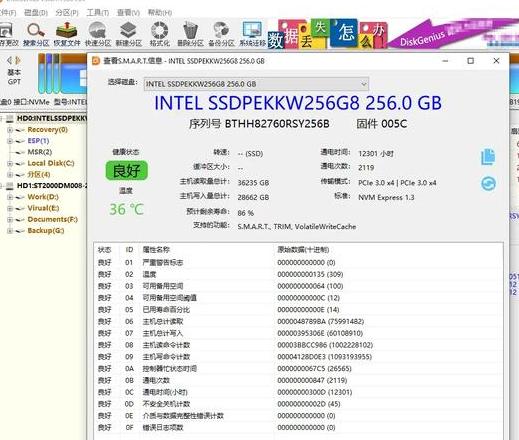This screenshot has width=519, height=440.
Task: Open the 帮助(H) menu
Action: click(x=160, y=13)
